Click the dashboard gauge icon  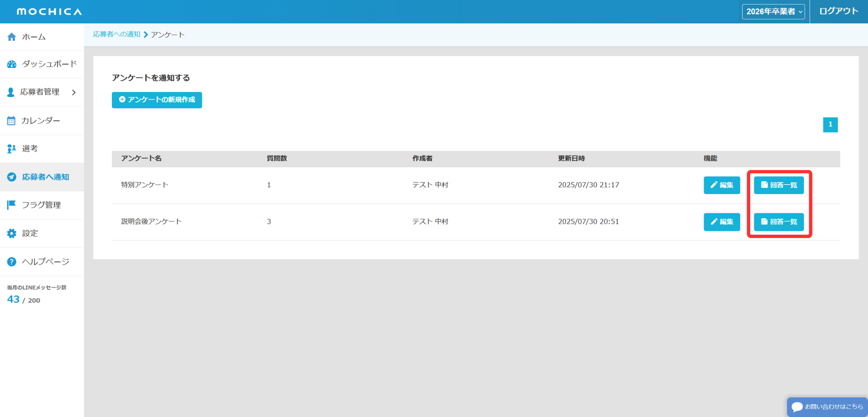click(11, 64)
